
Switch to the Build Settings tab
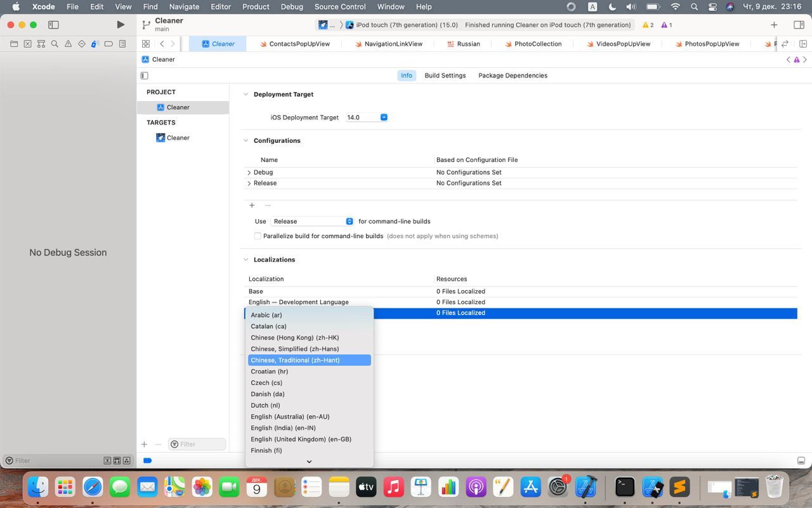tap(445, 76)
